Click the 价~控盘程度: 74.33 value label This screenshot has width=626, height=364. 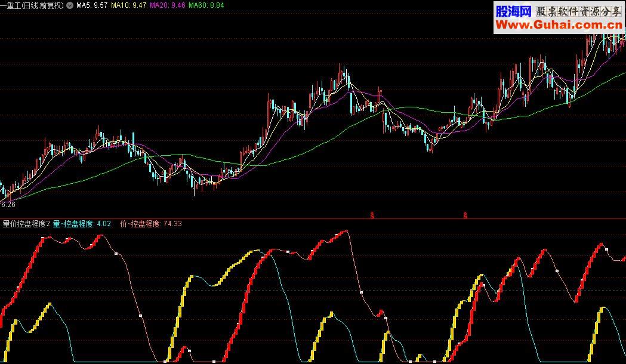coord(151,224)
